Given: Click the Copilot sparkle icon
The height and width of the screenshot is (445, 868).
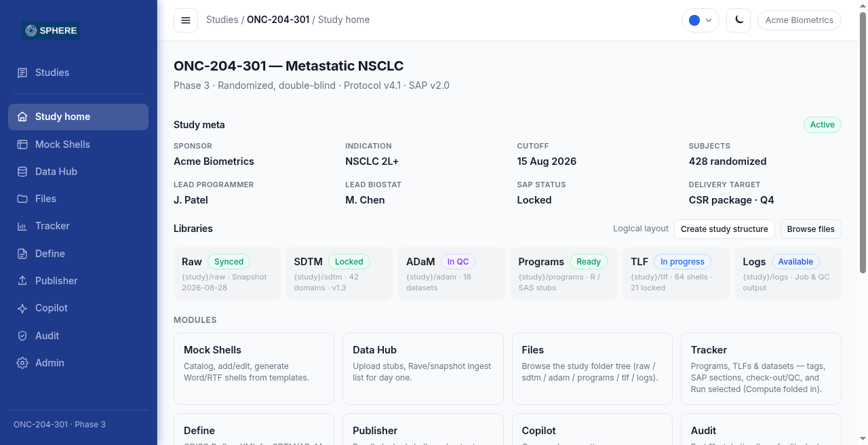Looking at the screenshot, I should click(x=22, y=308).
